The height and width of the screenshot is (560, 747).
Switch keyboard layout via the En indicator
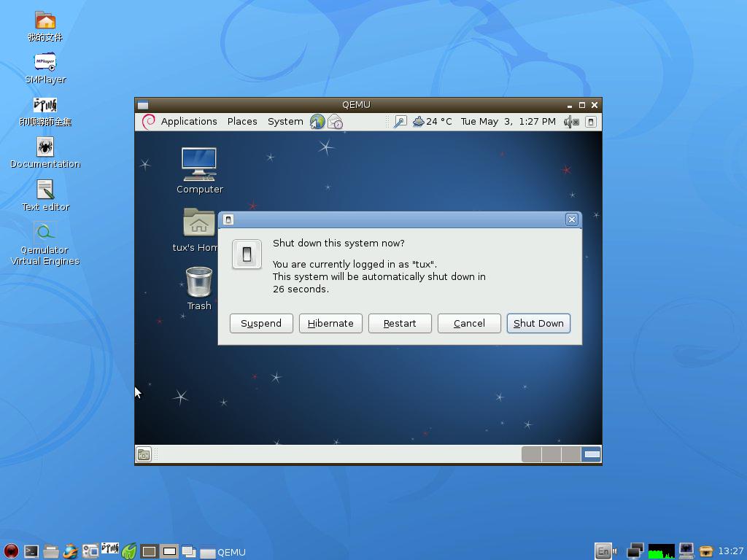point(603,552)
